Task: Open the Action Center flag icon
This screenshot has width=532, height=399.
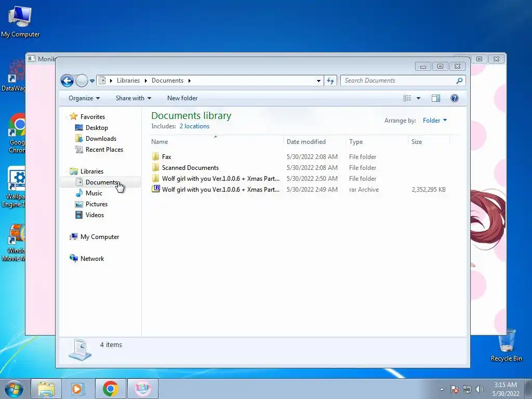Action: click(454, 389)
